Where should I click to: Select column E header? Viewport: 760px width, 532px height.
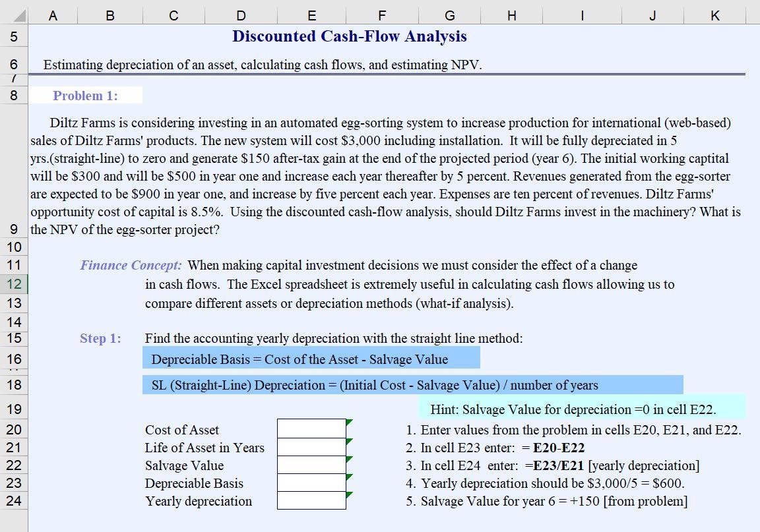click(311, 16)
